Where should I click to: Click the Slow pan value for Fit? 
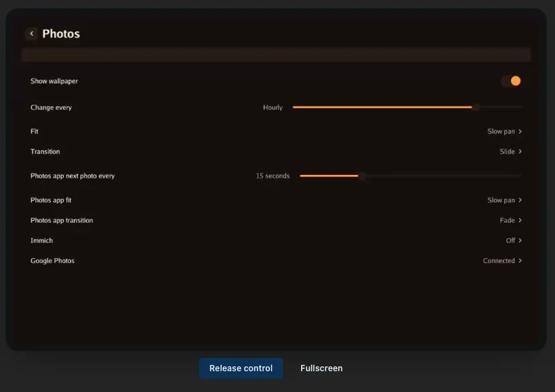click(501, 131)
